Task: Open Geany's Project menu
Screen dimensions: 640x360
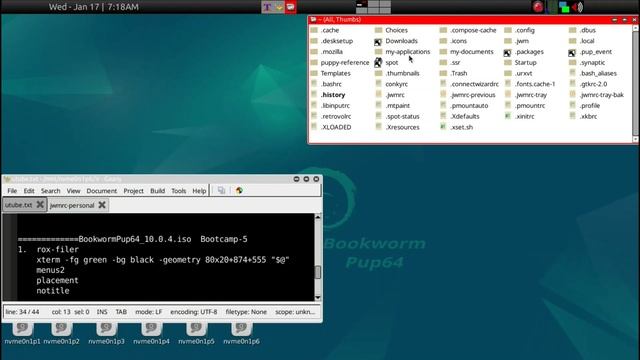Action: point(133,191)
